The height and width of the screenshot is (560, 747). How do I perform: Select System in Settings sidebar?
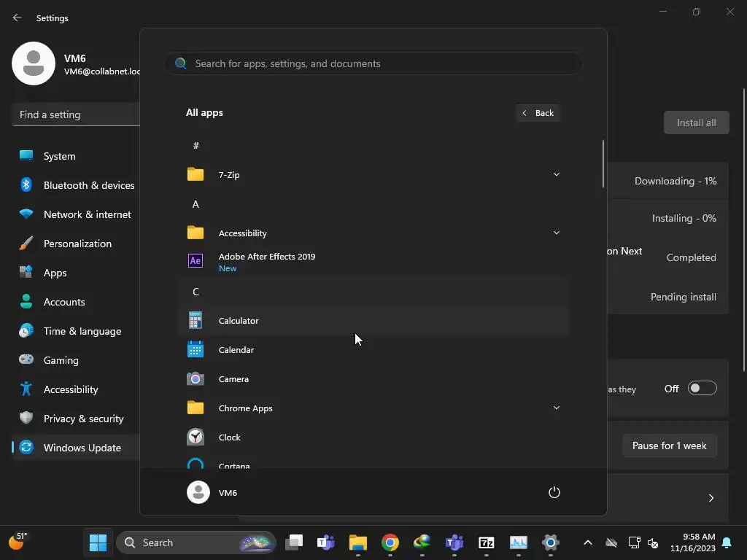[76, 156]
